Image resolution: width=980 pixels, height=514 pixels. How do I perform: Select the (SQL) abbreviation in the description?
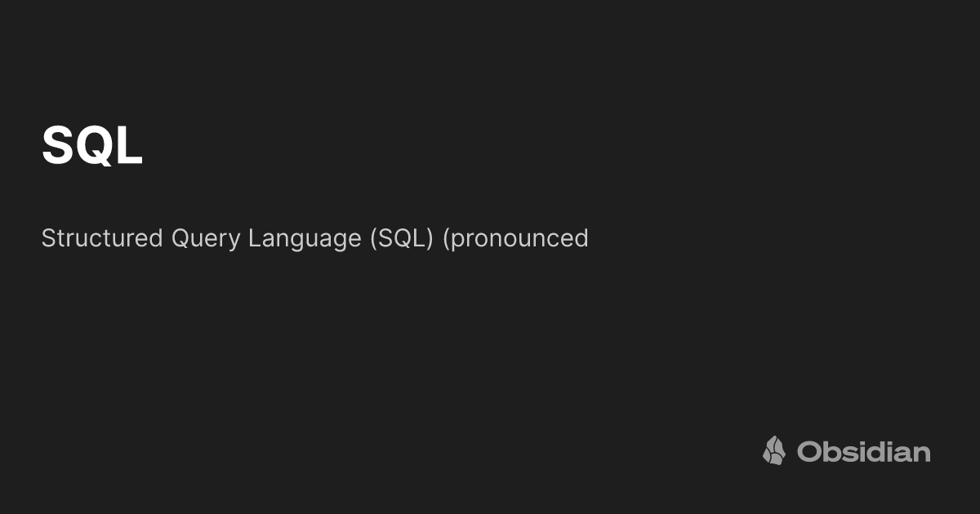click(x=401, y=239)
